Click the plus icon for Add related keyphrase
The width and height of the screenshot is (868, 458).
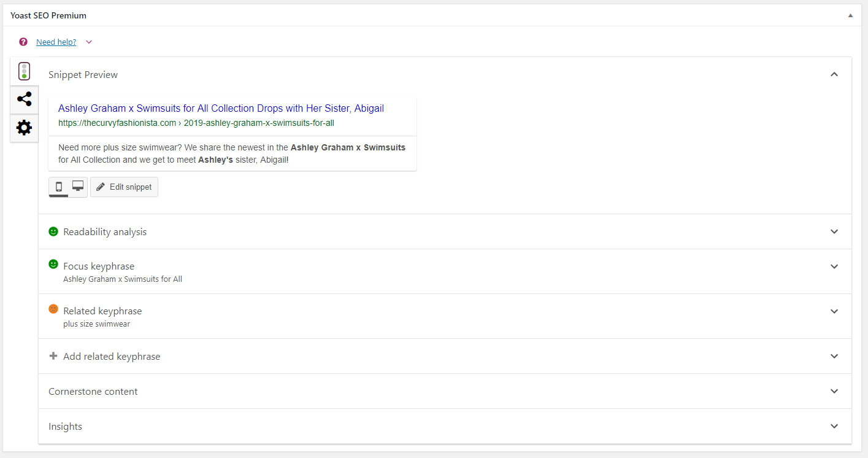pos(53,356)
